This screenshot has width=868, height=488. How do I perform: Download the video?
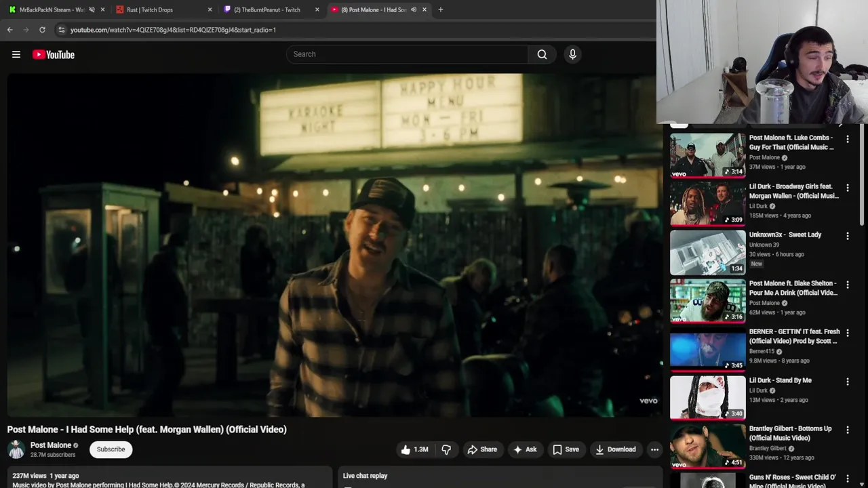tap(616, 449)
